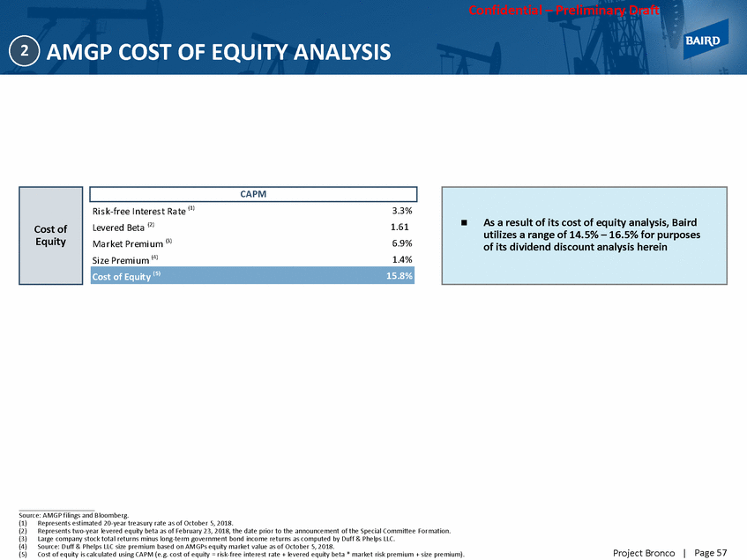Select the title "AMGP COST OF EQUITY ANALYSIS"
Image resolution: width=747 pixels, height=560 pixels.
pos(219,52)
